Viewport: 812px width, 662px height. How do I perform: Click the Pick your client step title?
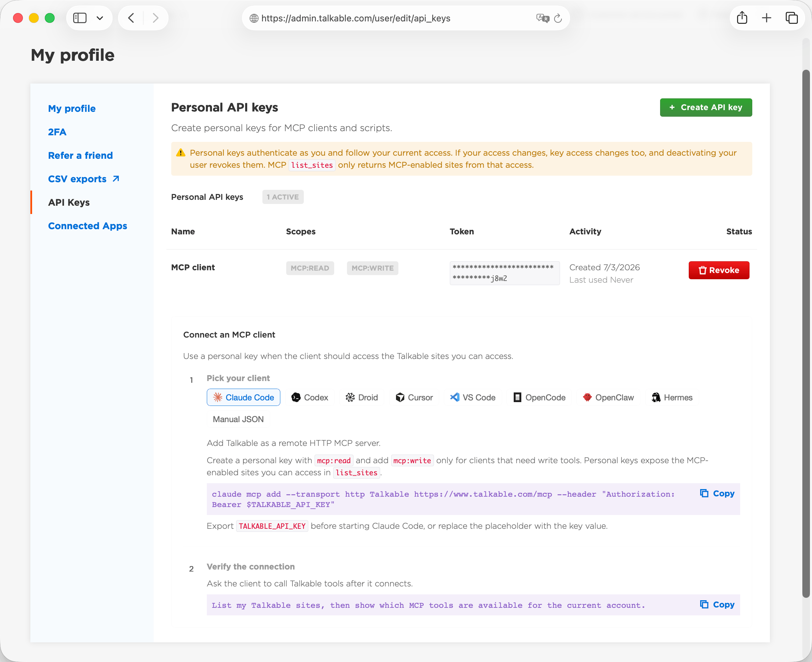click(x=238, y=378)
